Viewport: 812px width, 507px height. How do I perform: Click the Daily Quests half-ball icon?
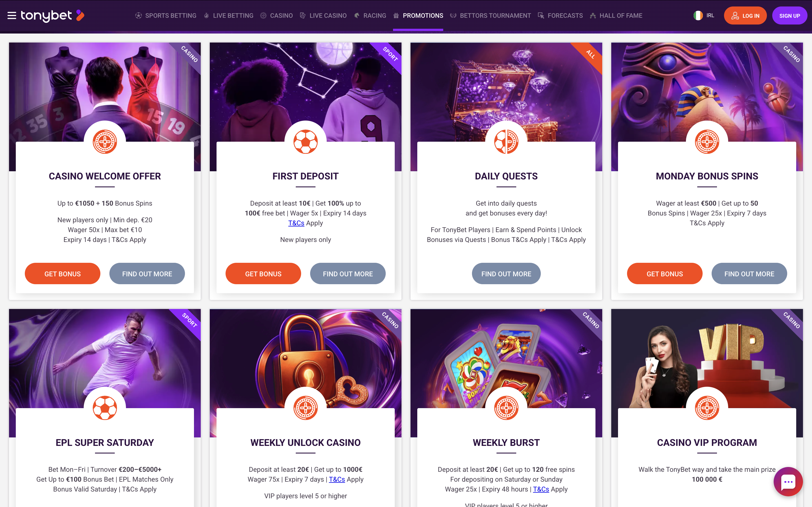(506, 142)
